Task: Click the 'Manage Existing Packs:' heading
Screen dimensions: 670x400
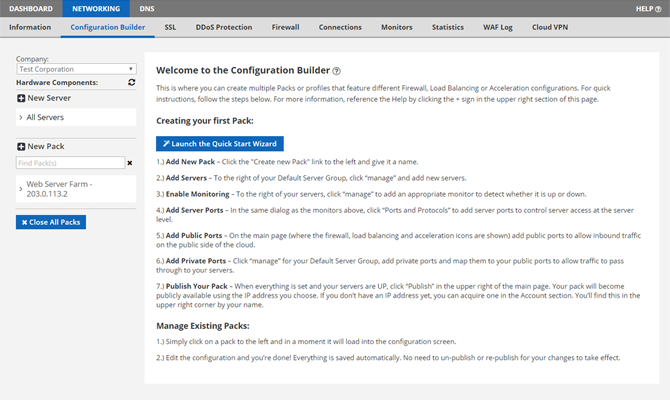Action: tap(203, 326)
